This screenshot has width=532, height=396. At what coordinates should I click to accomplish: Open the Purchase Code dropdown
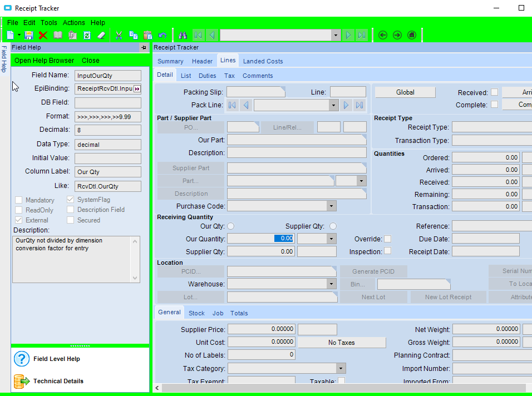pyautogui.click(x=332, y=206)
